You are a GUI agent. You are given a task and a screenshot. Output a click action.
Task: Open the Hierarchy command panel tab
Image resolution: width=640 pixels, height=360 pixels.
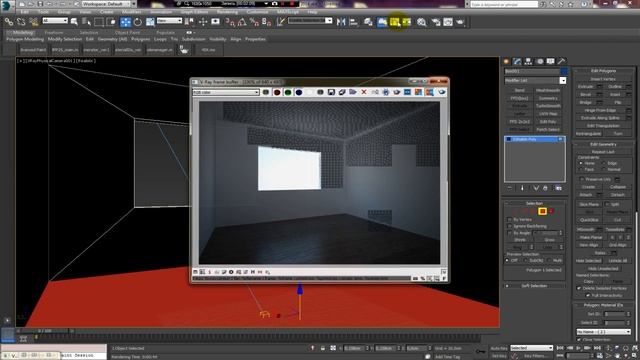[529, 61]
